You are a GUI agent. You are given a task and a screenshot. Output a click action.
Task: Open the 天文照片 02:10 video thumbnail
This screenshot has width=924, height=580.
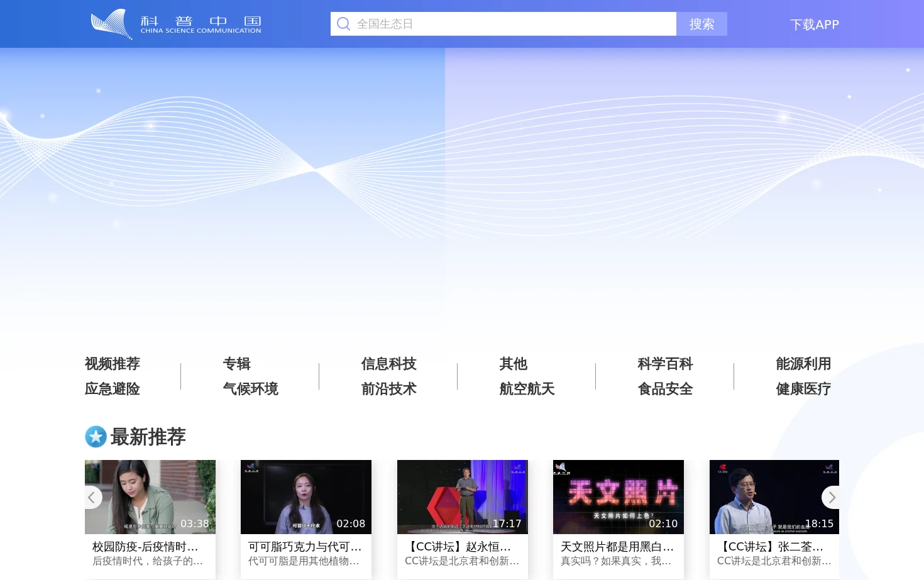619,497
